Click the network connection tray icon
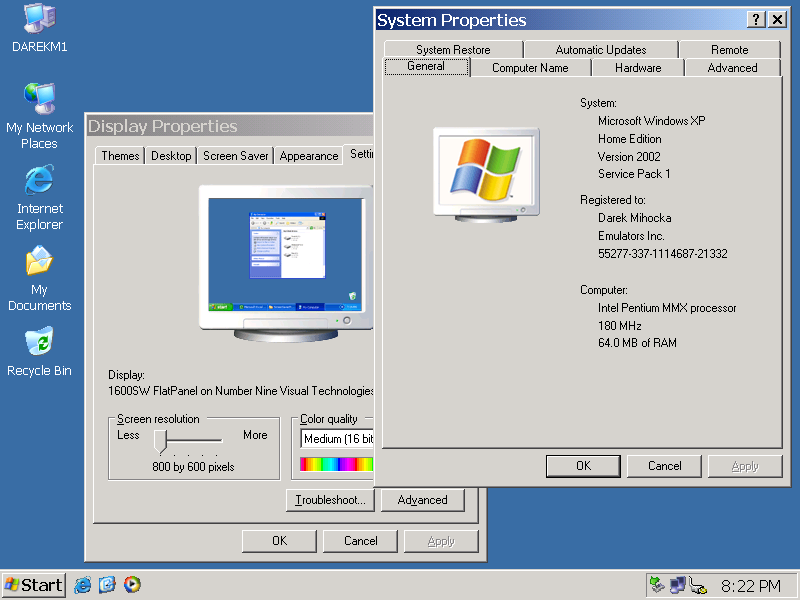The width and height of the screenshot is (800, 600). click(x=678, y=585)
